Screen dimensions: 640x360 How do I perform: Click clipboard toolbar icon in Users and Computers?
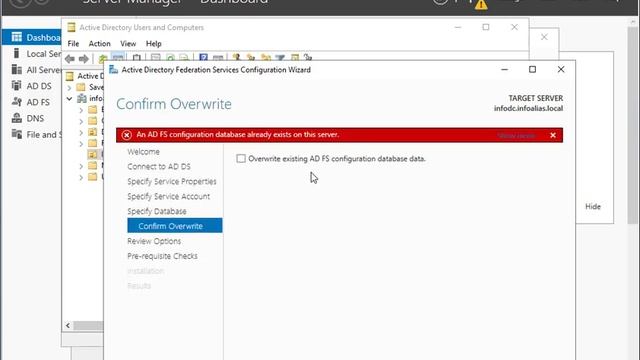point(137,58)
